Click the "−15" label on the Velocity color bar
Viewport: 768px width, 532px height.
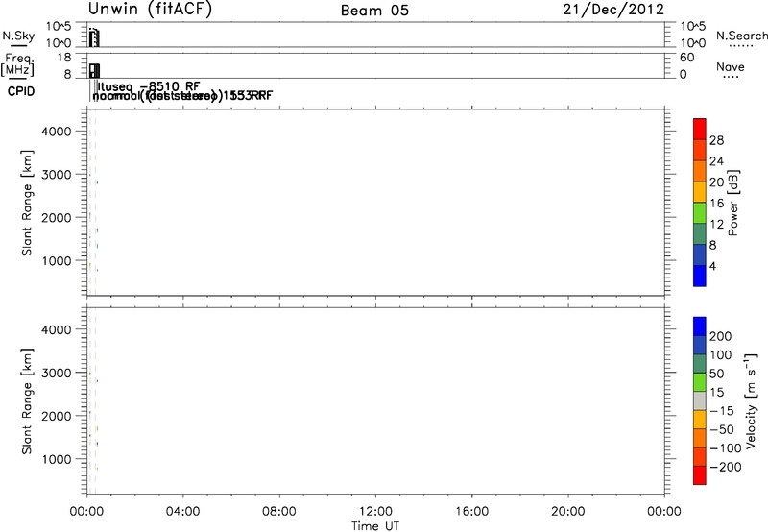(722, 411)
